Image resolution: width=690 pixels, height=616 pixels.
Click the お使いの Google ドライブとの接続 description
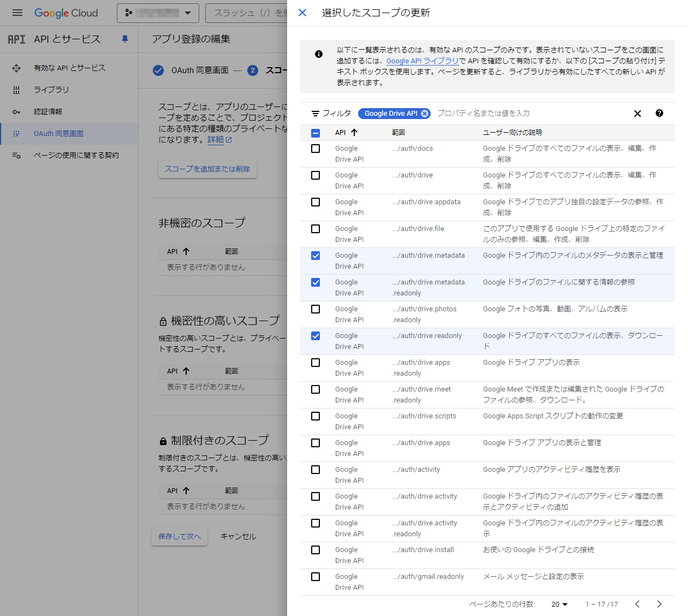539,550
